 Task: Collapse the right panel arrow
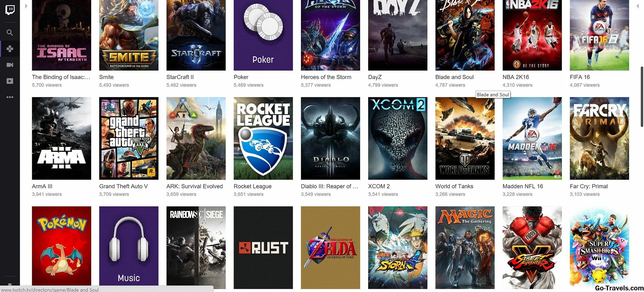pyautogui.click(x=637, y=6)
